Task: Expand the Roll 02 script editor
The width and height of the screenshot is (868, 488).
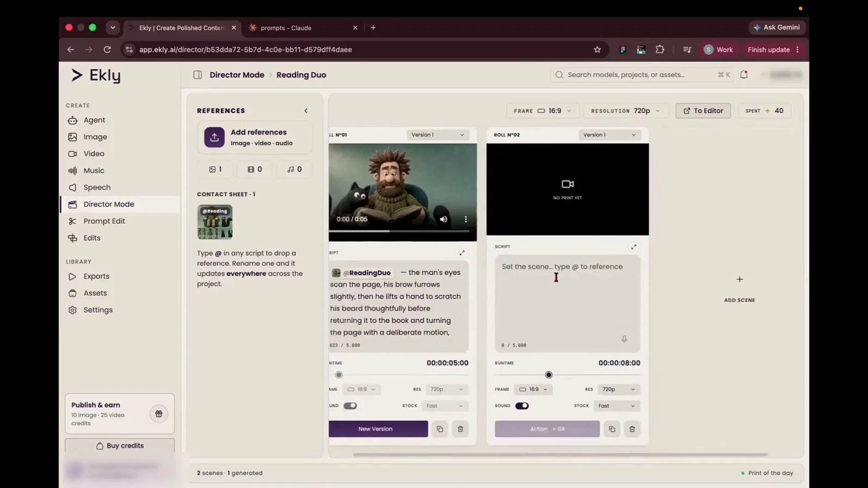Action: point(634,247)
